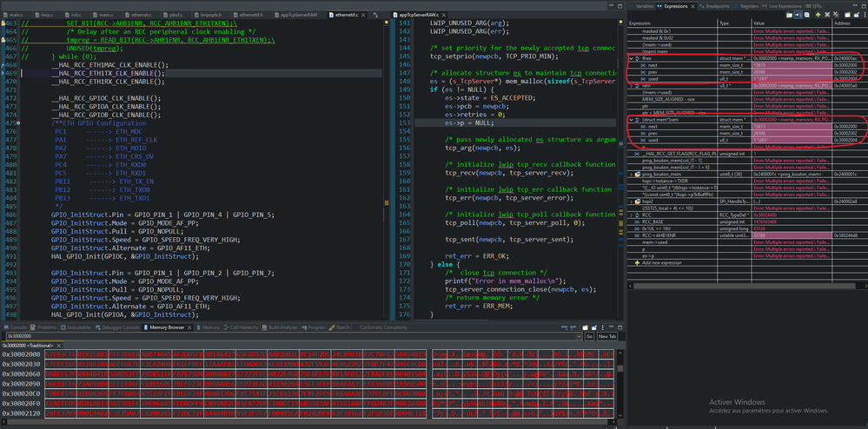Open the lwipopts.h editor tab
The image size is (868, 429).
(x=207, y=14)
